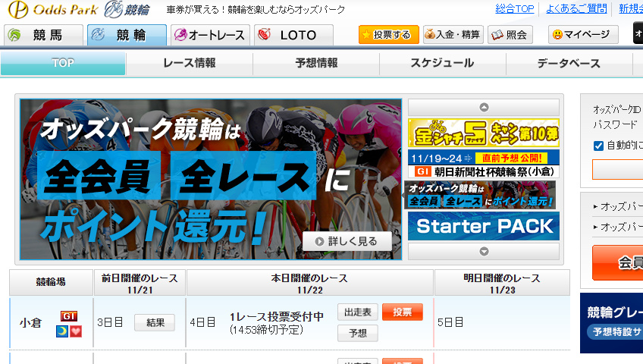Switch to the スケジュール tab
The height and width of the screenshot is (364, 643).
click(x=442, y=64)
